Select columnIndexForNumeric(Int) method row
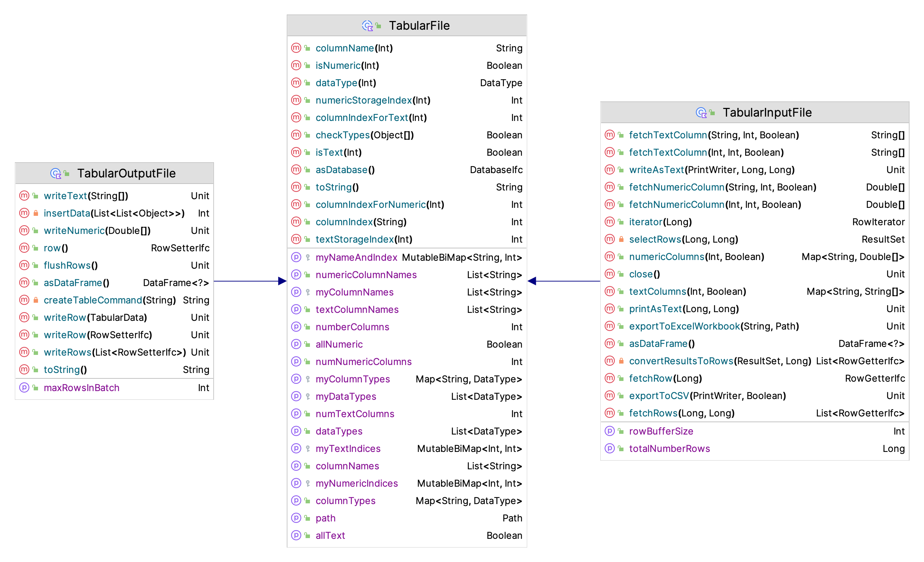The image size is (924, 562). point(407,205)
